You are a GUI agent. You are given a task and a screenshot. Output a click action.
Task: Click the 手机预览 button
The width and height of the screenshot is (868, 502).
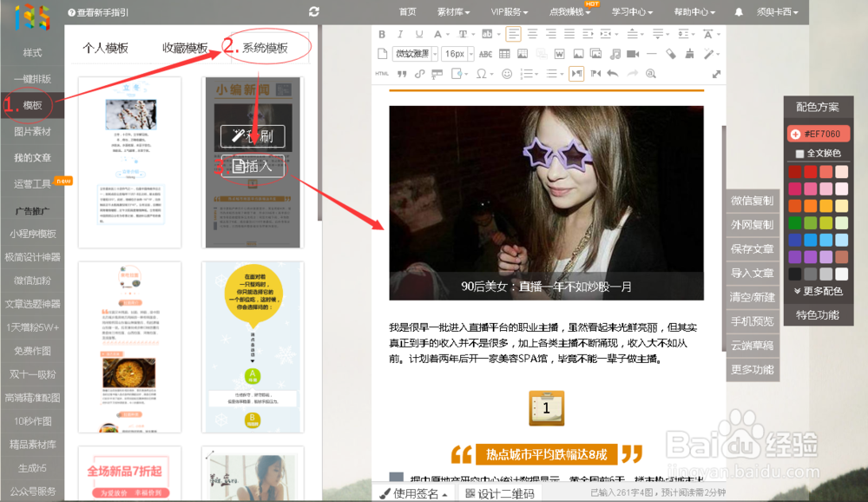point(753,321)
